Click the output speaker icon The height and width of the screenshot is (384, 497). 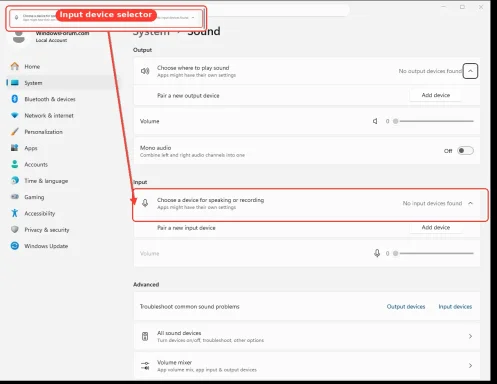145,71
